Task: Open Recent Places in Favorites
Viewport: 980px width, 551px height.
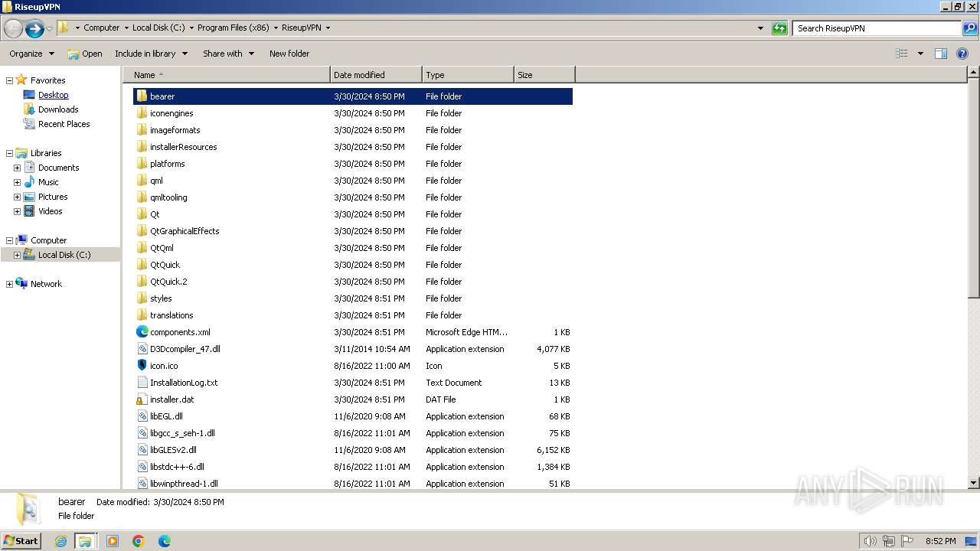Action: pos(64,124)
